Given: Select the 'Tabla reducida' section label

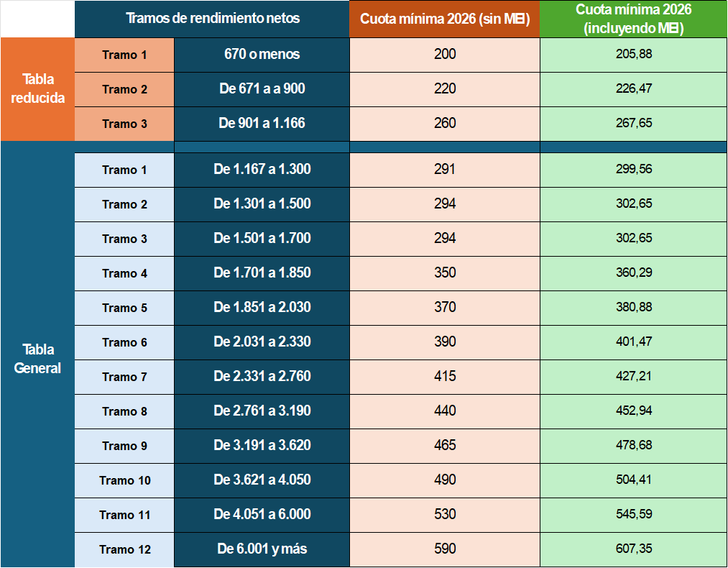Looking at the screenshot, I should click(37, 88).
